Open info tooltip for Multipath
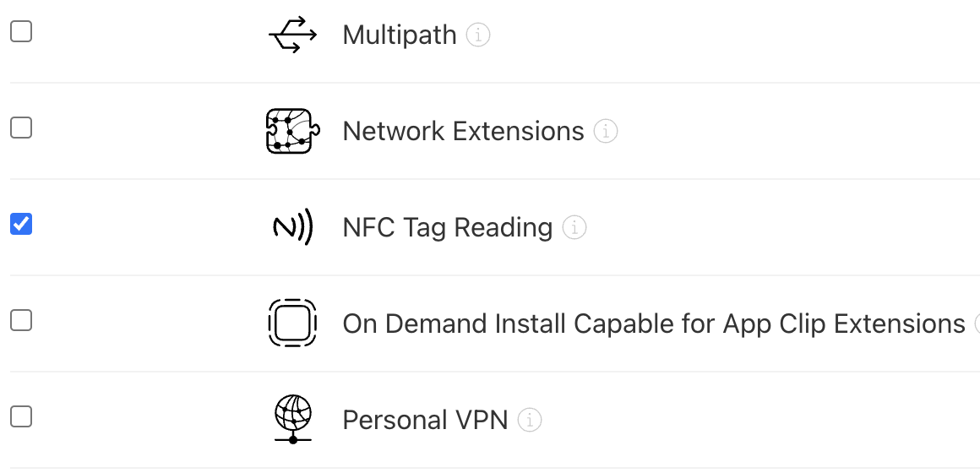 [478, 35]
